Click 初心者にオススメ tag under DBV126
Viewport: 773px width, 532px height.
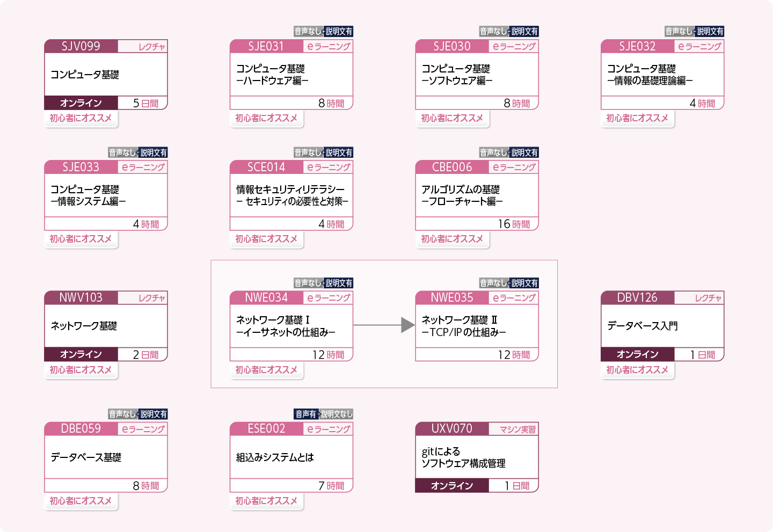coord(637,370)
